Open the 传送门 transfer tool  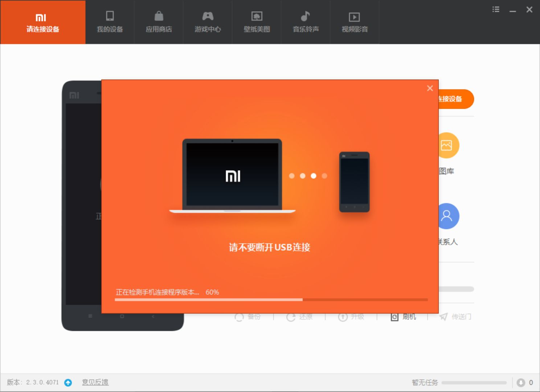[454, 317]
